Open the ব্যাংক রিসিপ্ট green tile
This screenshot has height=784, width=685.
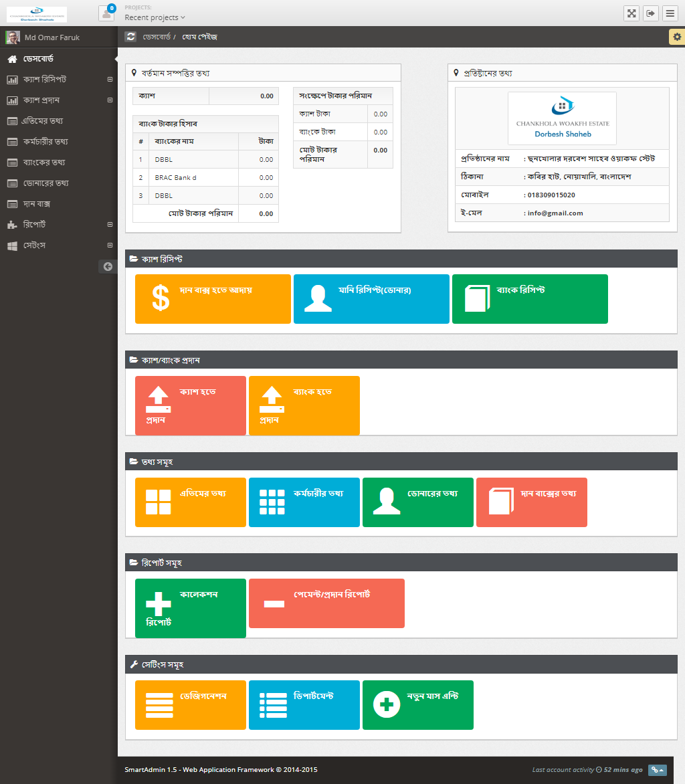point(530,299)
